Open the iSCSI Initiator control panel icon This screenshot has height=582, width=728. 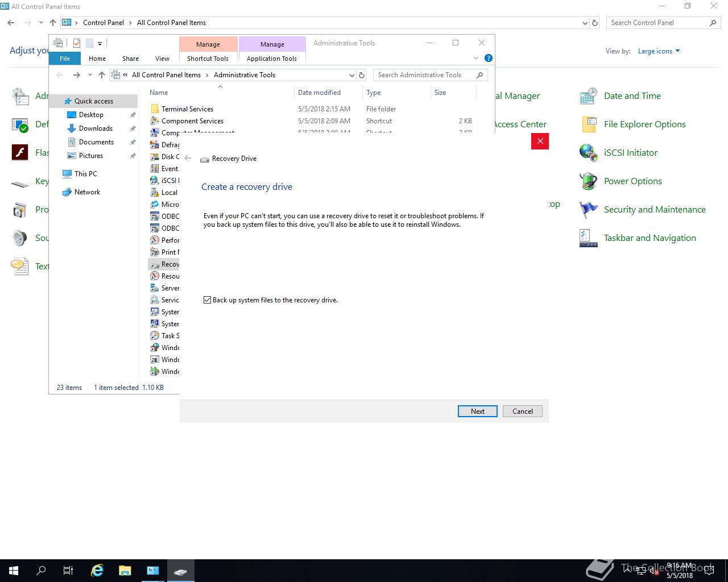(x=588, y=153)
